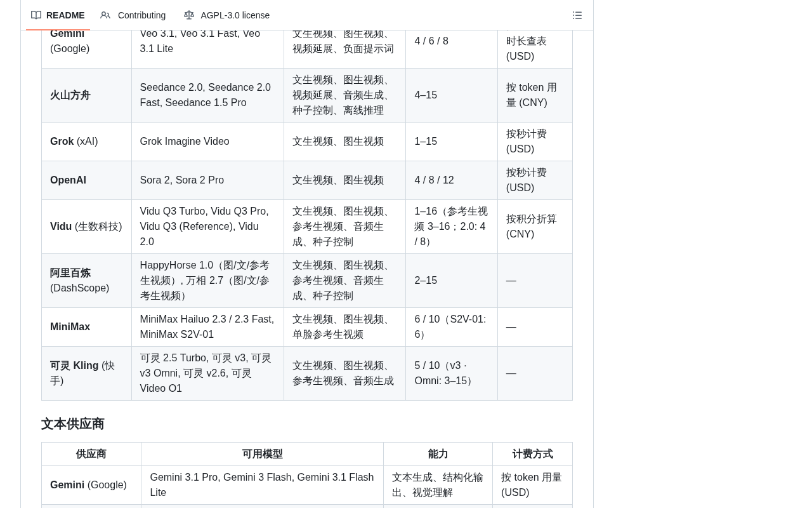Switch to the README tab
The width and height of the screenshot is (812, 508).
pyautogui.click(x=58, y=15)
